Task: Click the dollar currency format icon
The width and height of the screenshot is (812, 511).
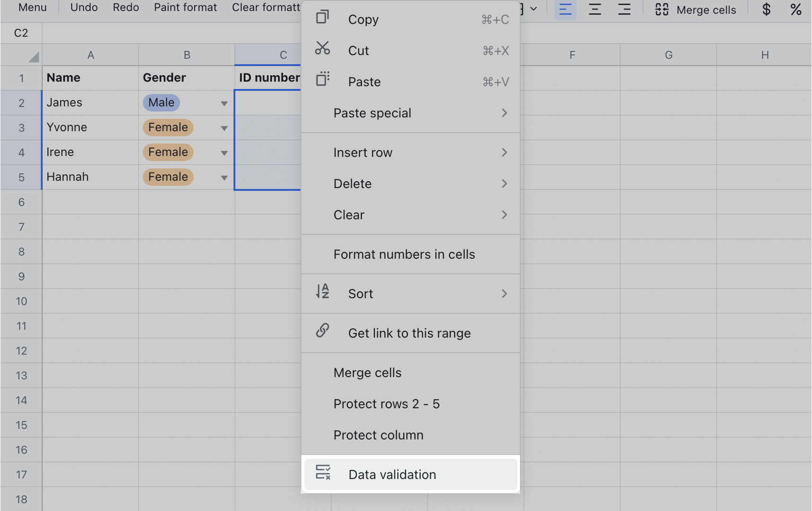Action: [x=766, y=9]
